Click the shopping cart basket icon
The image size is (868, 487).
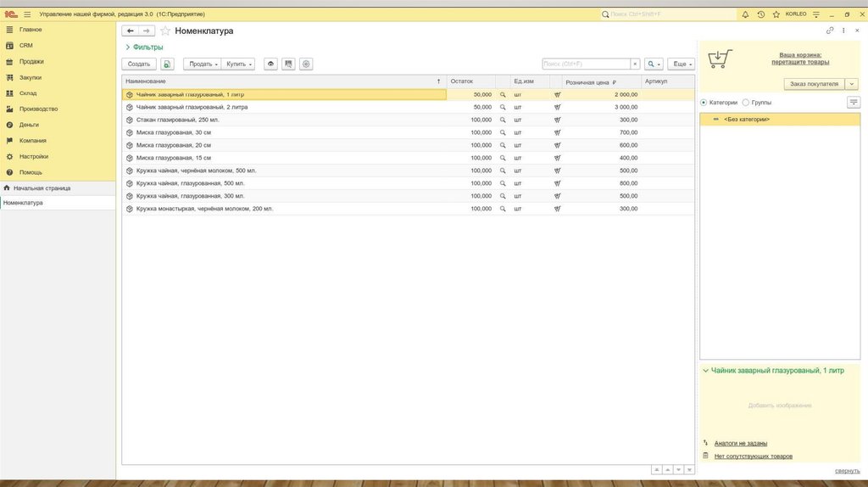720,59
